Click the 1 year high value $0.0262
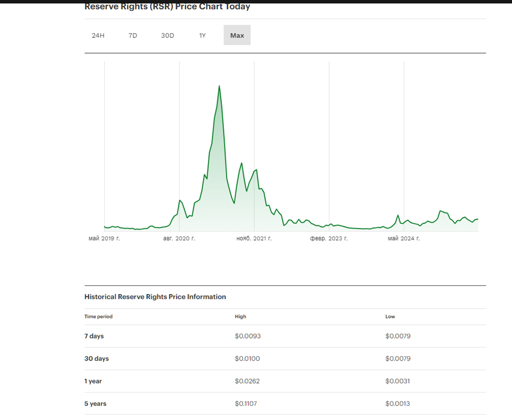 247,381
